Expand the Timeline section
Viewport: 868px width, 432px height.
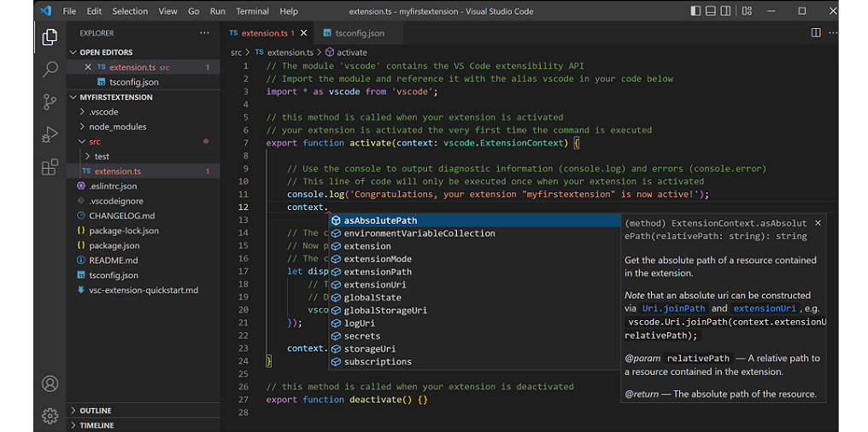(x=143, y=425)
